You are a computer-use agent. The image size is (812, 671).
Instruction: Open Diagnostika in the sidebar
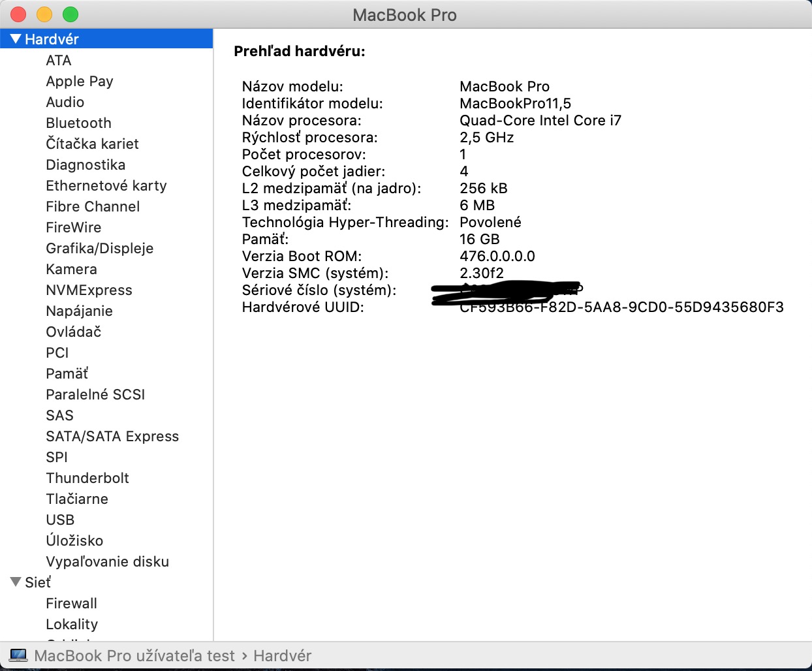point(86,164)
